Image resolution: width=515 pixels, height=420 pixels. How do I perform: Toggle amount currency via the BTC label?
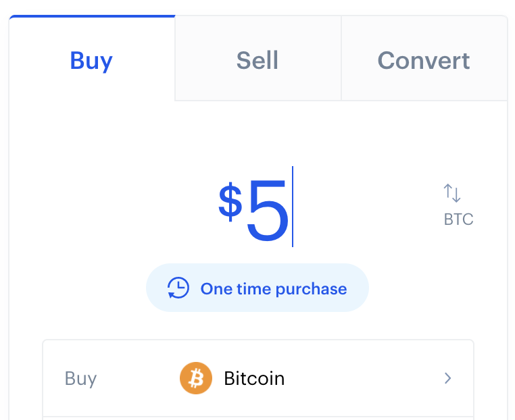[x=458, y=219]
